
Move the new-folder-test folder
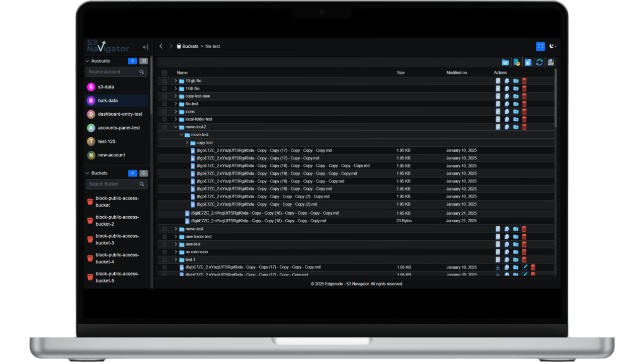coord(516,236)
